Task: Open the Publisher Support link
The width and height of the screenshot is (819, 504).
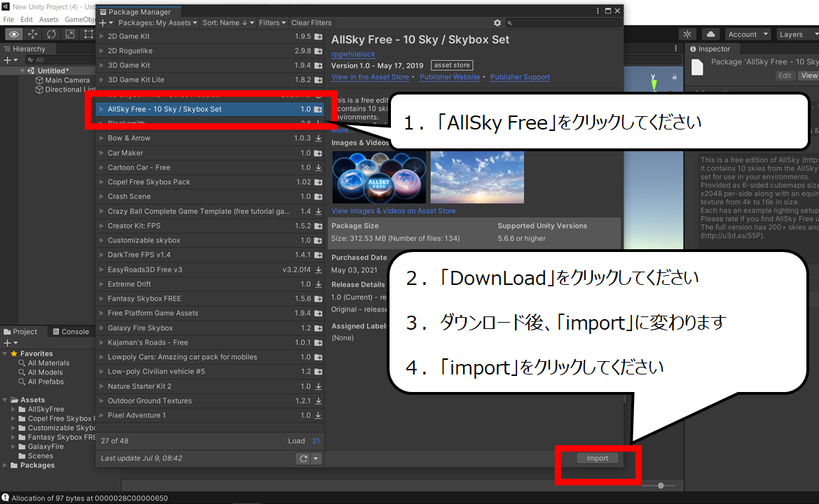Action: 520,77
